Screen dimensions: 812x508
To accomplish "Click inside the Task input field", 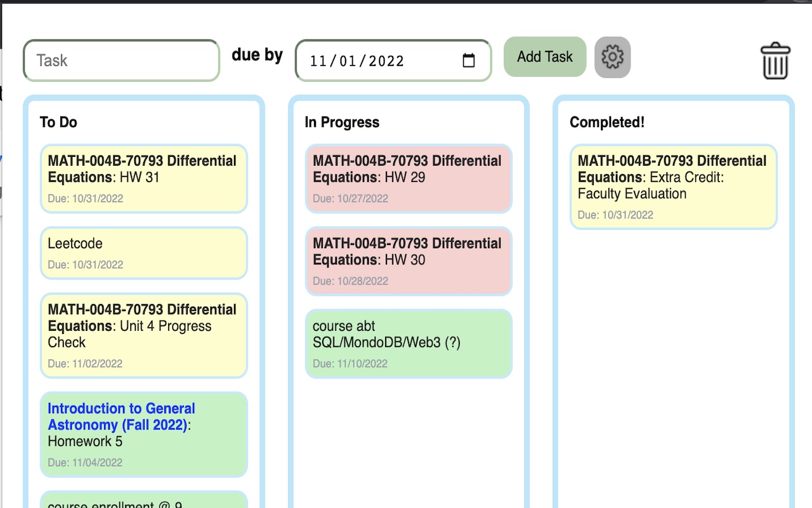I will (121, 60).
